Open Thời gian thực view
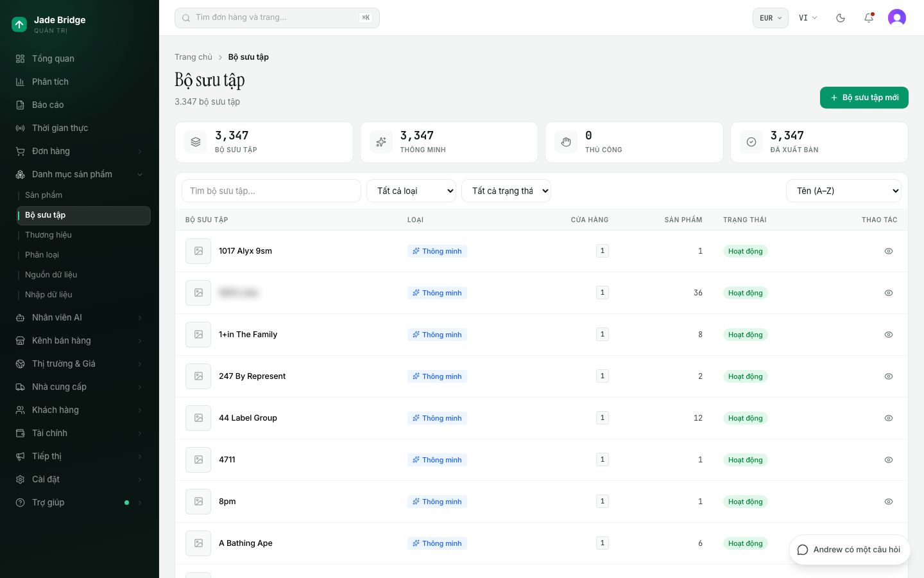 (80, 128)
